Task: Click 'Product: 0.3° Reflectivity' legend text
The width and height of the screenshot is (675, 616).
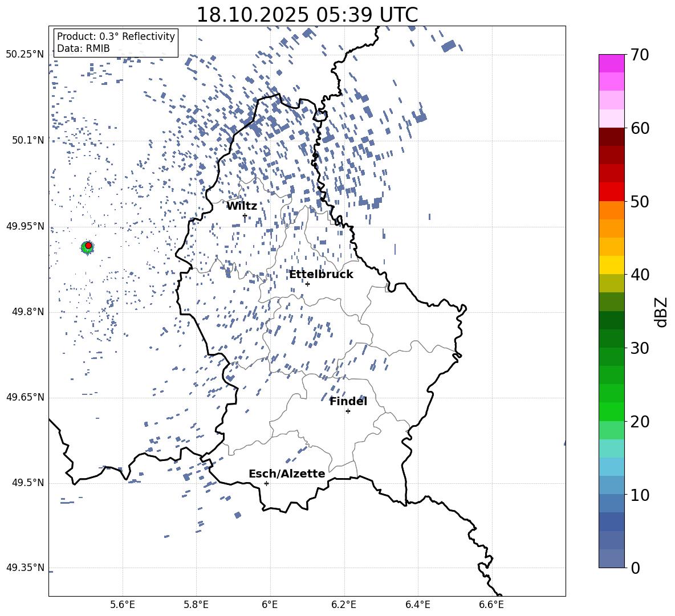Action: 116,36
